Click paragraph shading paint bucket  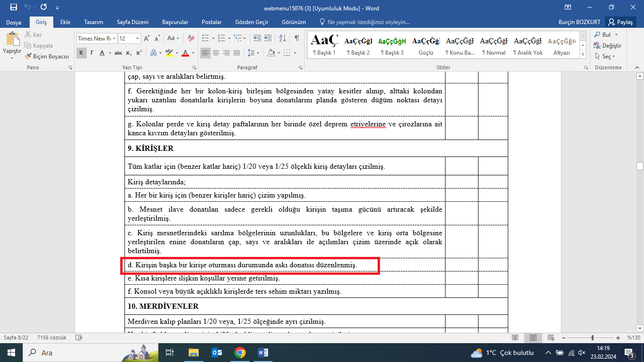pos(271,53)
